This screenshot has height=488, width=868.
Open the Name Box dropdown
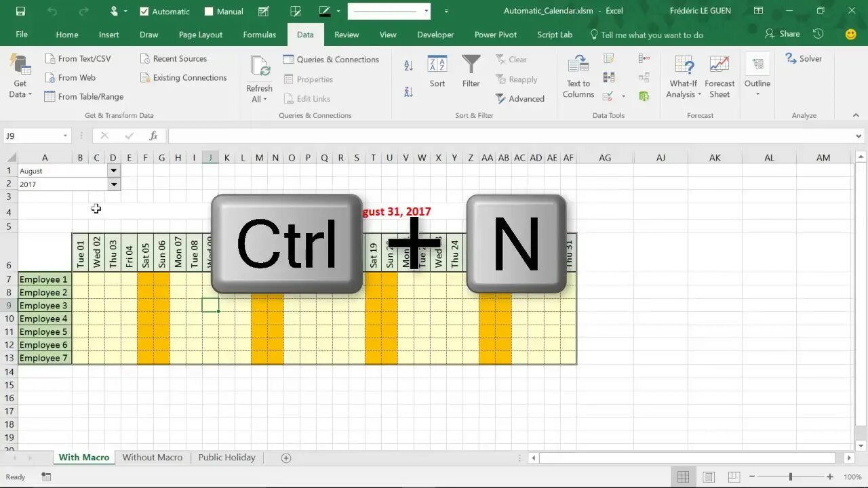[x=65, y=136]
